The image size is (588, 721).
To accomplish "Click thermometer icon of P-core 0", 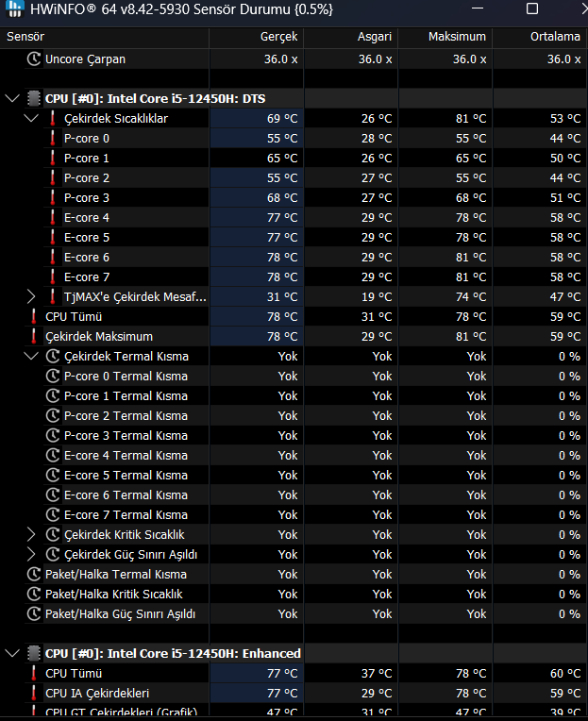I will coord(53,138).
